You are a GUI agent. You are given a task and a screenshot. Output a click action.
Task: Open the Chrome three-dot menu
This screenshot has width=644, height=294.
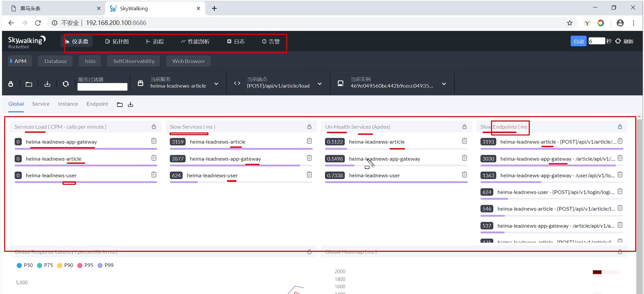pyautogui.click(x=634, y=23)
